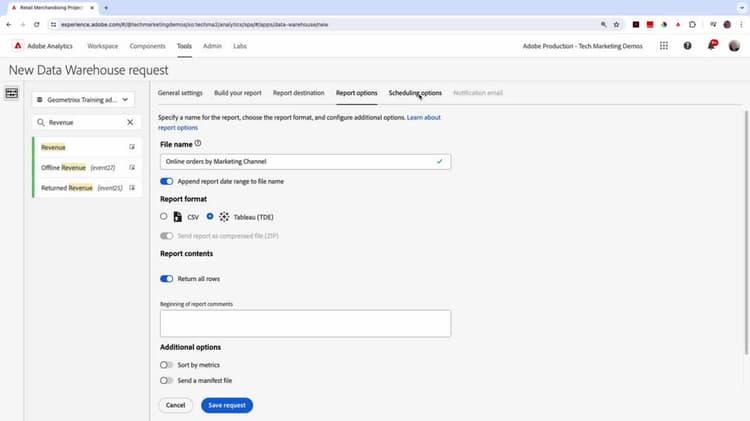Open the help question mark icon
This screenshot has height=421, width=750.
tap(687, 46)
